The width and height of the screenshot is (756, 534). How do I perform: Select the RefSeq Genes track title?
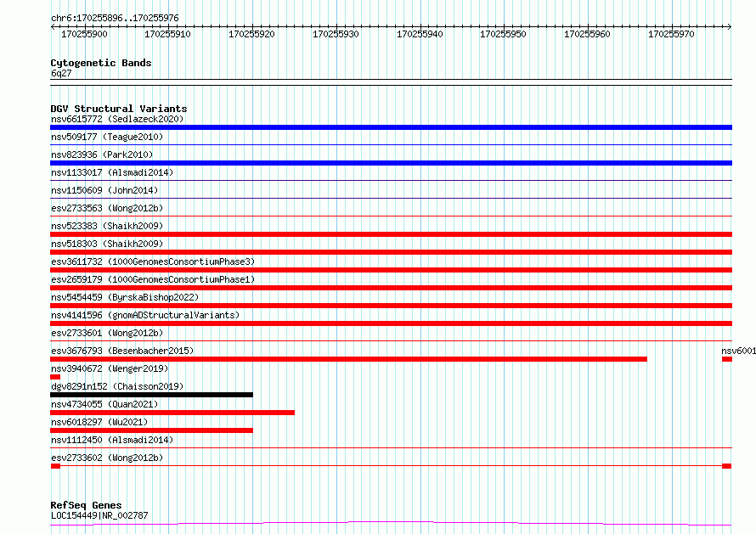coord(86,505)
